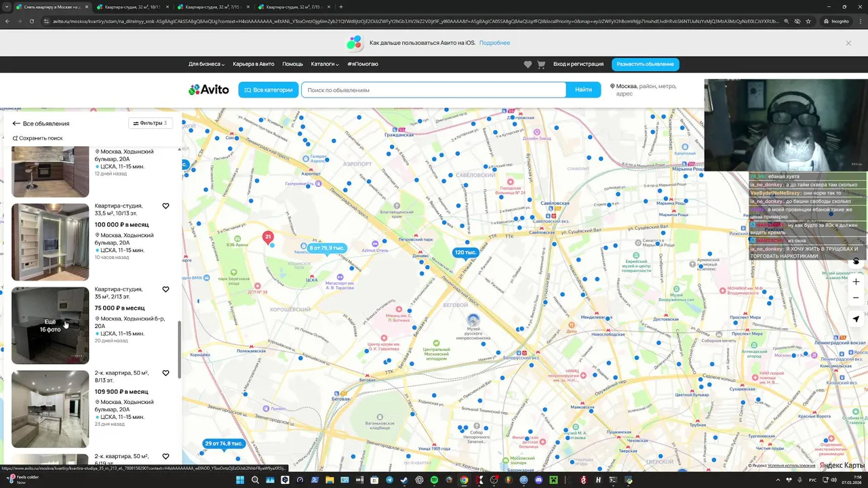Expand the Каталоги dropdown
The image size is (868, 488).
(325, 64)
